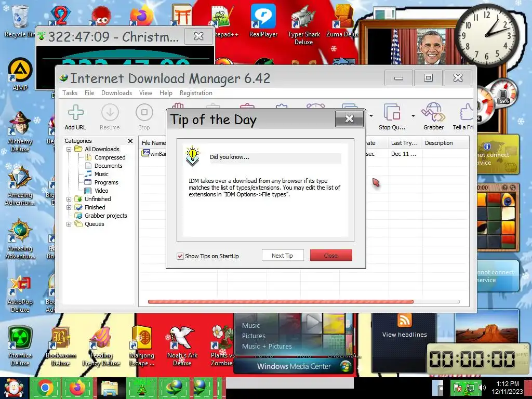Click the RSS View headlines gadget icon
Viewport: 532px width, 399px height.
(404, 320)
